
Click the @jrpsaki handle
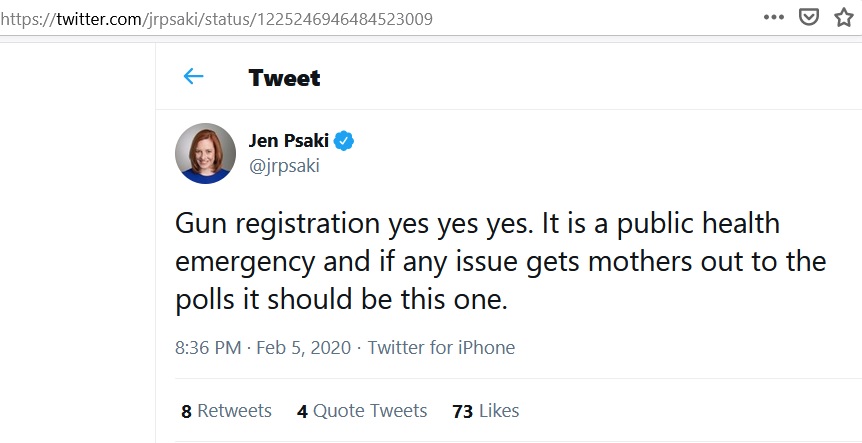[283, 166]
